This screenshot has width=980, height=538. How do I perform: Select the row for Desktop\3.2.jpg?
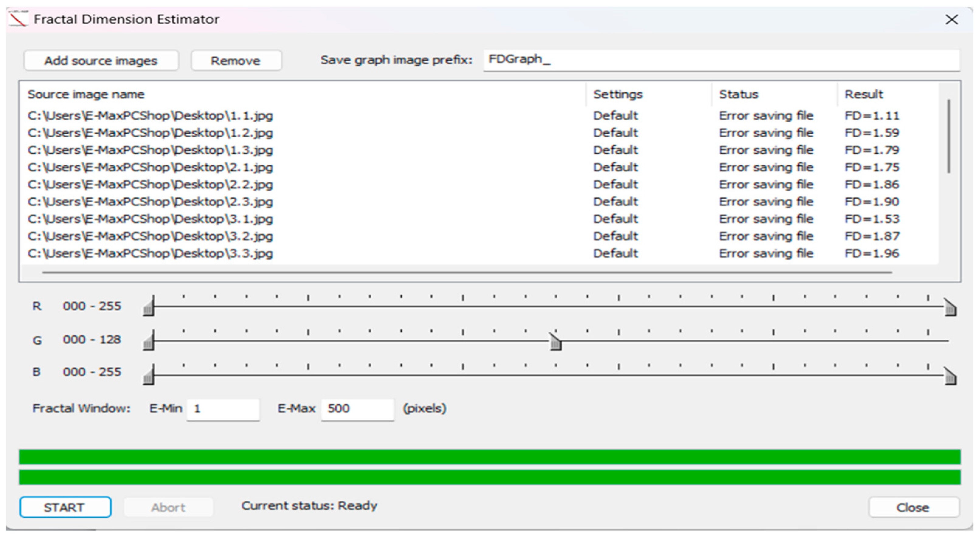click(x=480, y=236)
